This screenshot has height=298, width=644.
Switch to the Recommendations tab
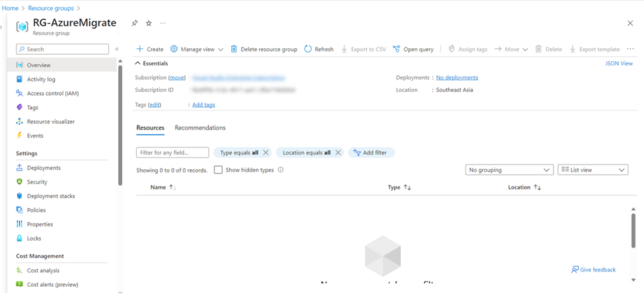click(200, 128)
